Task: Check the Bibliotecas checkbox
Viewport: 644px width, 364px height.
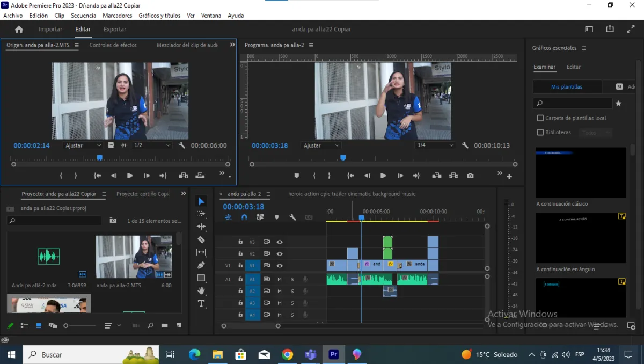Action: pyautogui.click(x=540, y=132)
